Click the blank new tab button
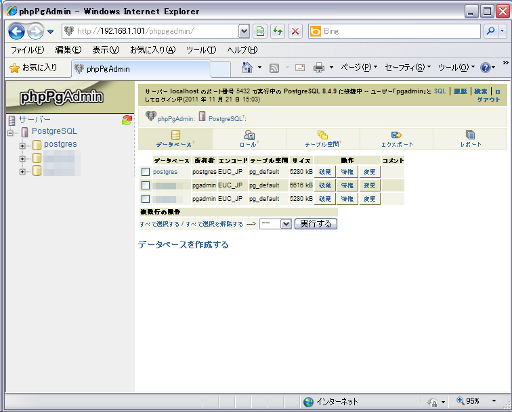The image size is (512, 412). pyautogui.click(x=220, y=69)
